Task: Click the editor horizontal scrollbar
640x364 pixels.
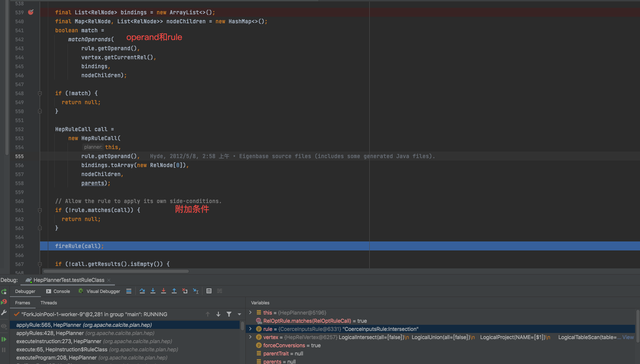Action: 116,271
